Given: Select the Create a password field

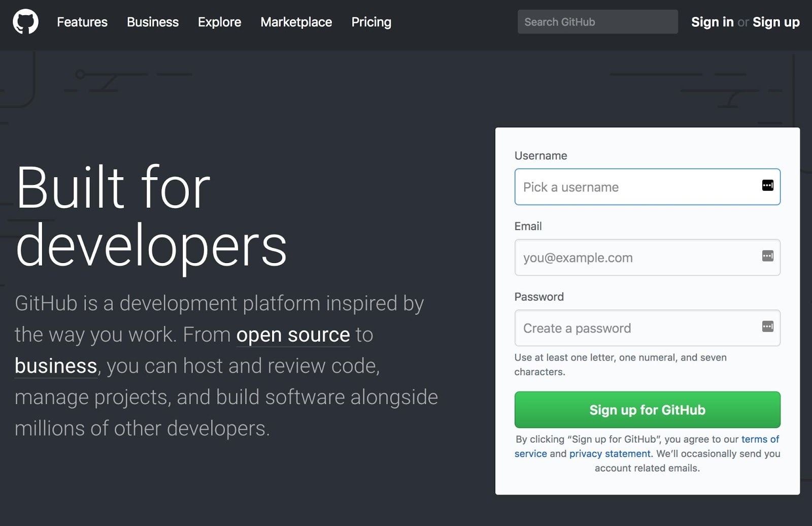Looking at the screenshot, I should tap(648, 328).
